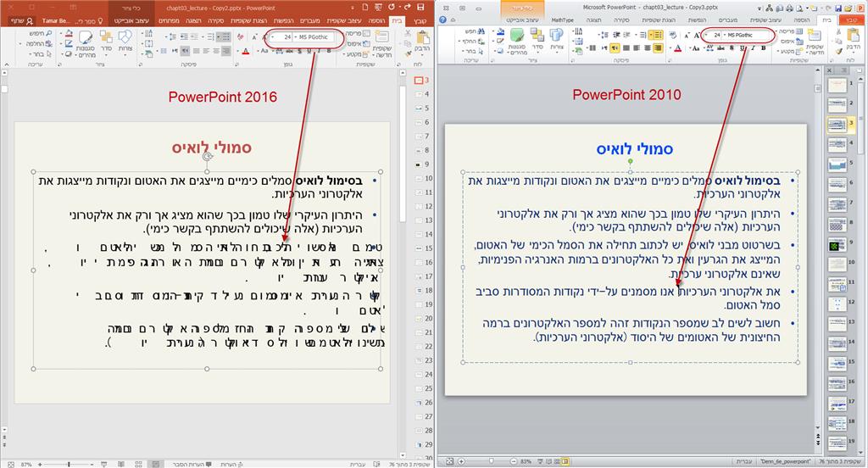The width and height of the screenshot is (868, 468).
Task: Collapse ribbon chevron in PowerPoint 2016
Action: tap(6, 64)
